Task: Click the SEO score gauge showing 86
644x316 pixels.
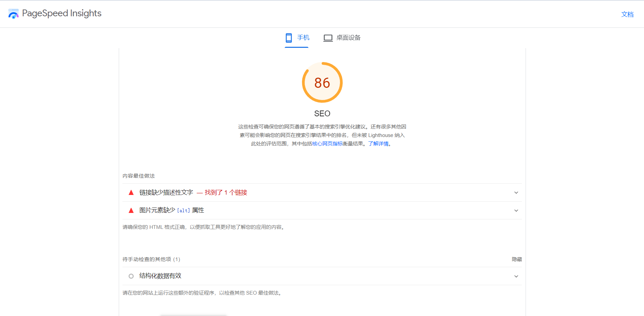Action: [322, 82]
